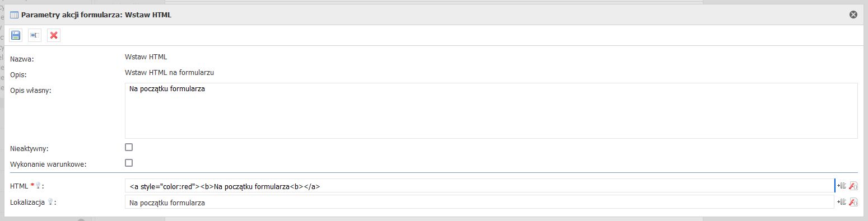Open the function editor icon for Lokalizacja

(x=853, y=202)
